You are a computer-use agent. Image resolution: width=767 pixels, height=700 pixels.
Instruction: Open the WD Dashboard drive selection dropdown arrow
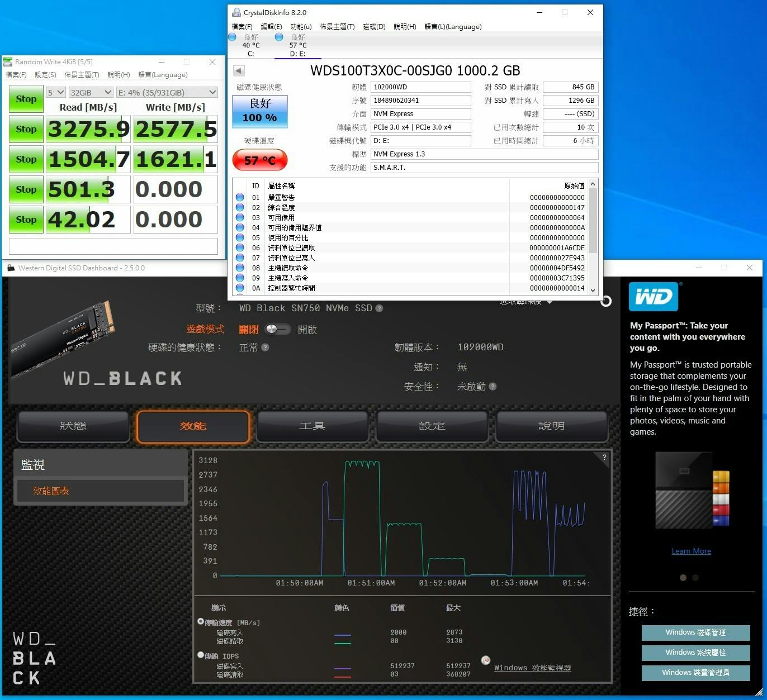point(550,302)
